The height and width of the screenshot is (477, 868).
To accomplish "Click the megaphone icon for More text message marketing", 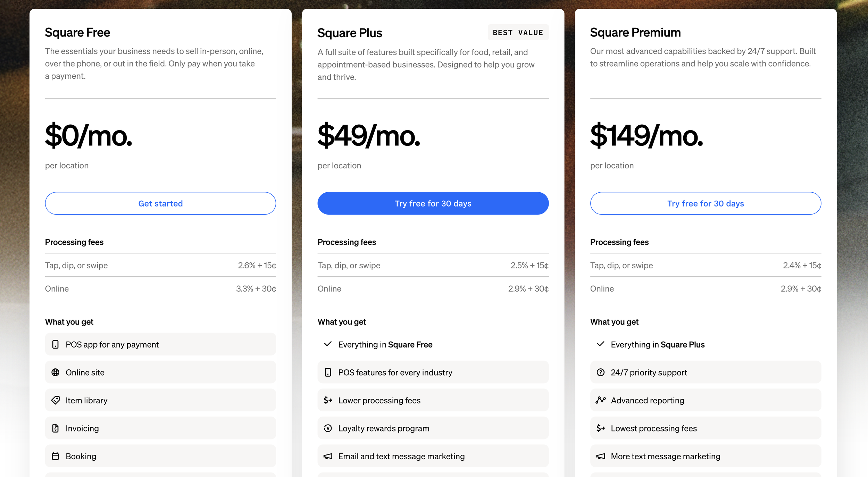I will point(600,456).
